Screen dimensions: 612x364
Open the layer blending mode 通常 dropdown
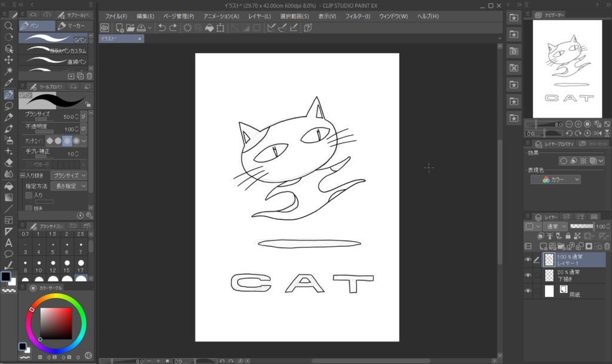click(x=555, y=227)
